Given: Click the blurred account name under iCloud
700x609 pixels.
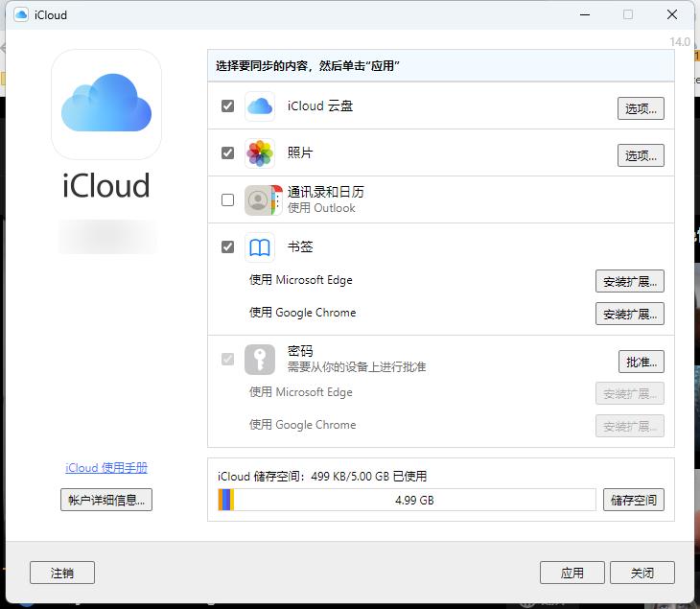Looking at the screenshot, I should (107, 237).
